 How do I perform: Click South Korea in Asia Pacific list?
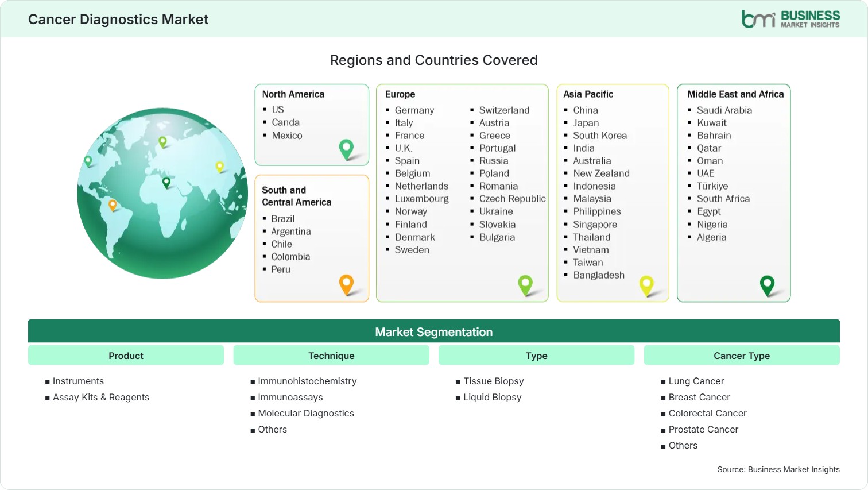[600, 136]
